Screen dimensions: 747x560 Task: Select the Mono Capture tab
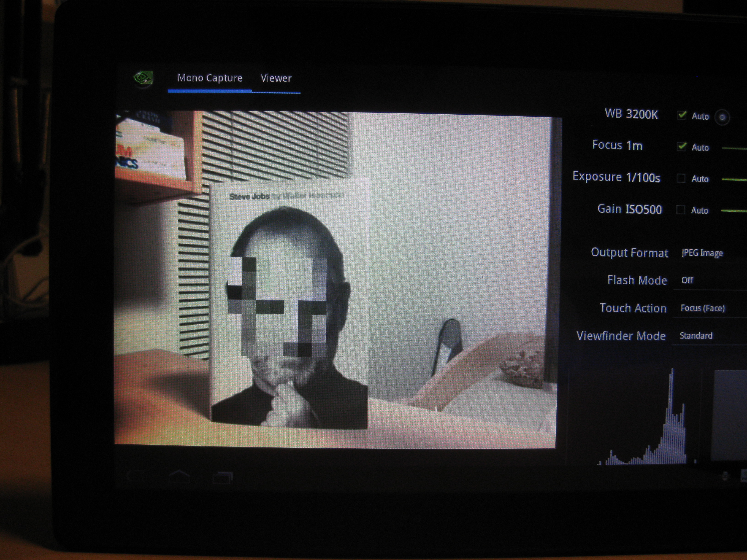click(210, 78)
